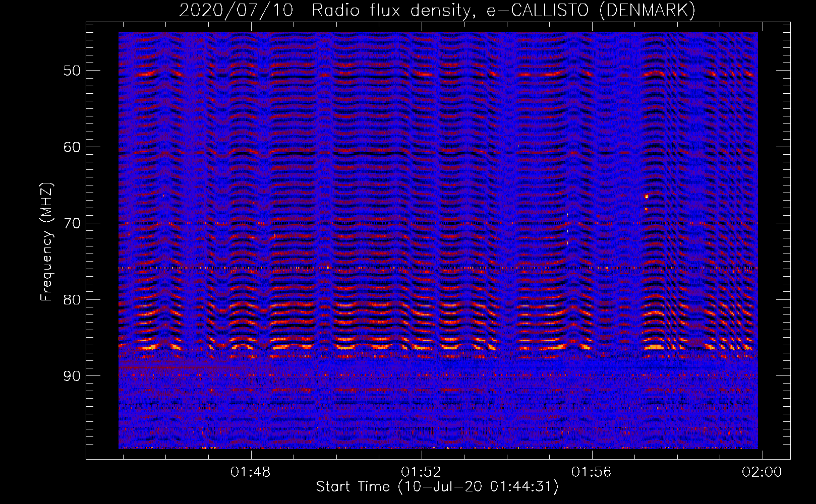Select the 02:00 time tick label
Image resolution: width=816 pixels, height=504 pixels.
(762, 472)
